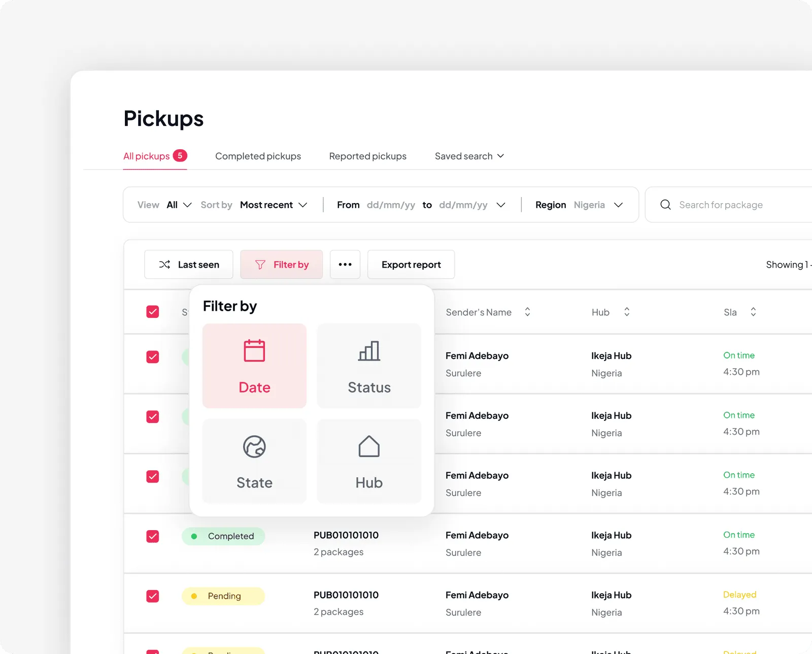Screen dimensions: 812x654
Task: Expand the Saved search dropdown
Action: [x=469, y=156]
